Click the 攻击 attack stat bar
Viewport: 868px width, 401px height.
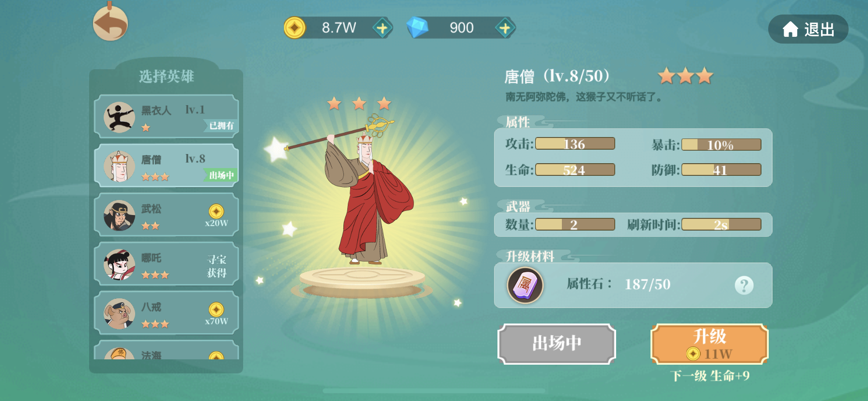tap(575, 144)
